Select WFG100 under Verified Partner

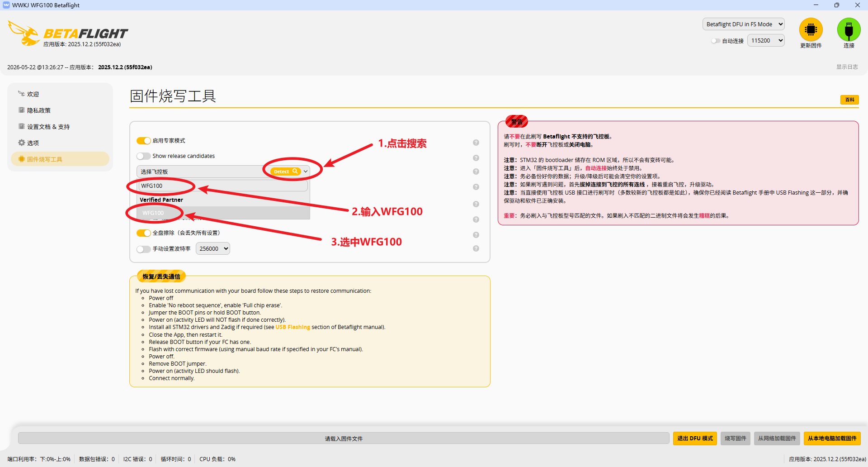(x=223, y=213)
